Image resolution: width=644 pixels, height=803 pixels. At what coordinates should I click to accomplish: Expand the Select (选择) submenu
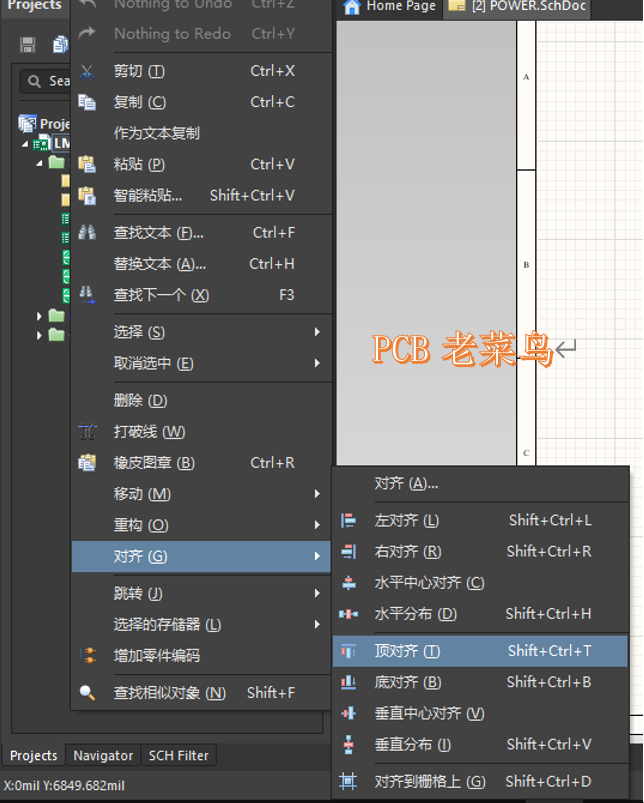317,332
